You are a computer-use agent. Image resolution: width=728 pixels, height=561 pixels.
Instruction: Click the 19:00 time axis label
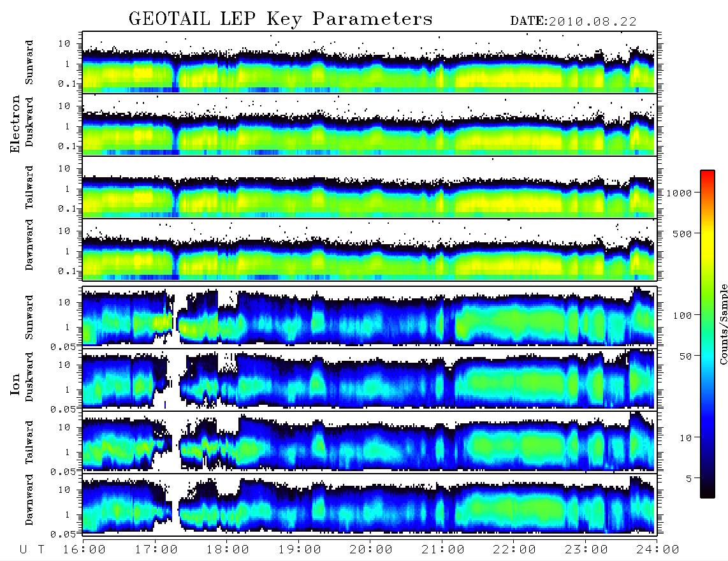[x=300, y=550]
